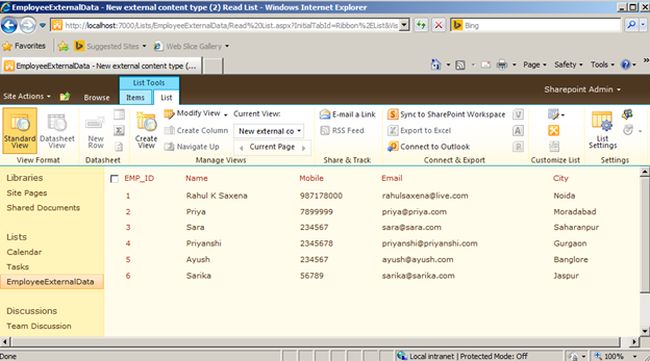This screenshot has height=361, width=650.
Task: Open Site Pages link
Action: click(27, 193)
